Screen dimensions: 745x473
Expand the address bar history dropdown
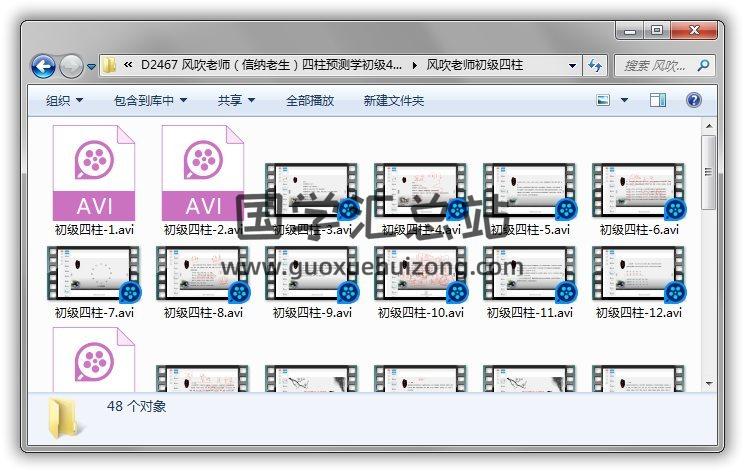click(x=573, y=66)
